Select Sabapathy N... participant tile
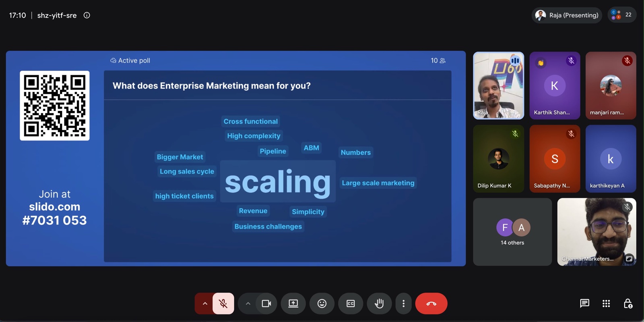This screenshot has width=644, height=322. 555,158
